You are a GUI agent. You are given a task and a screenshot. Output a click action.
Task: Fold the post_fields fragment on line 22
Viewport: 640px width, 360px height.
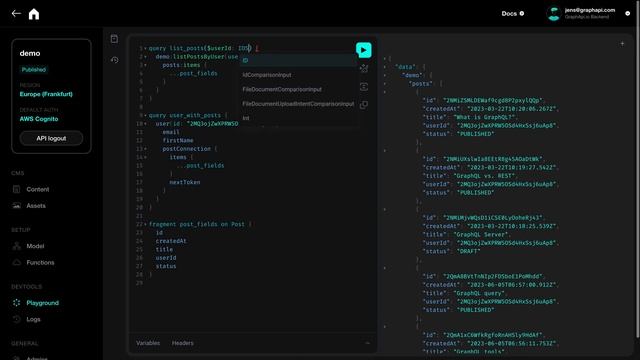click(x=145, y=224)
